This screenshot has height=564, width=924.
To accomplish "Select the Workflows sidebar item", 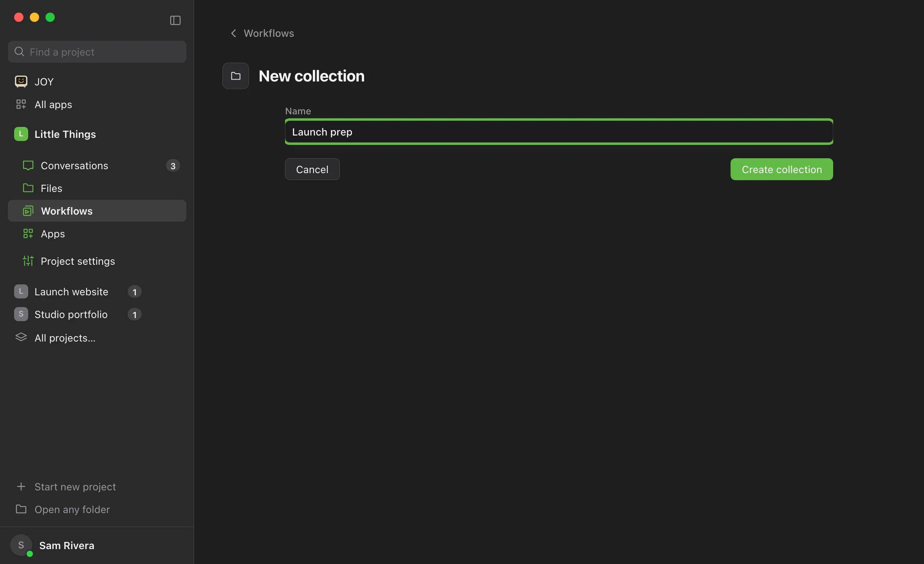I will coord(97,211).
